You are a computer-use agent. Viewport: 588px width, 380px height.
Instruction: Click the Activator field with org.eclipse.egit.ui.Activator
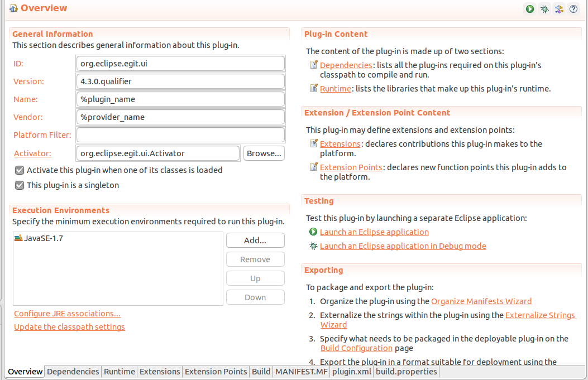coord(158,153)
